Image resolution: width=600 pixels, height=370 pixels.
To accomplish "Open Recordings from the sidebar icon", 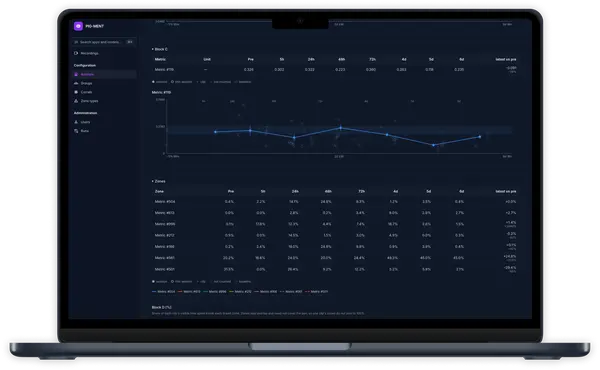I will point(76,53).
